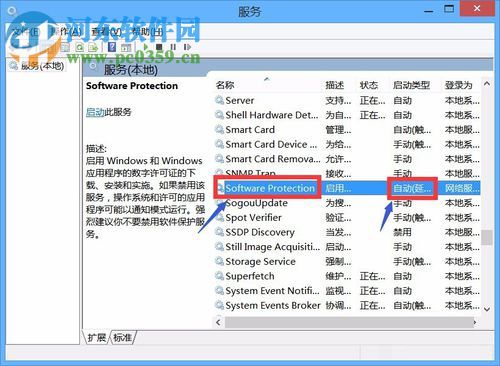Sort by the 名称 column header
500x366 pixels.
pyautogui.click(x=225, y=85)
